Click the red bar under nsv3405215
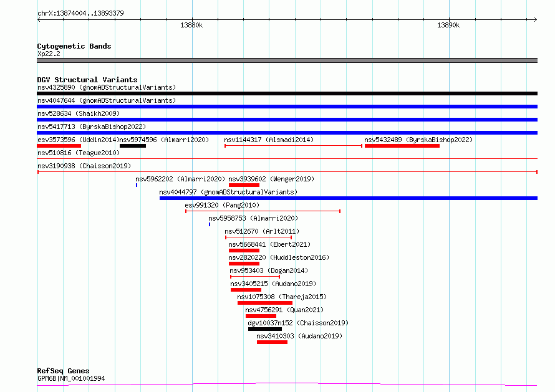555x392 pixels. click(x=246, y=290)
